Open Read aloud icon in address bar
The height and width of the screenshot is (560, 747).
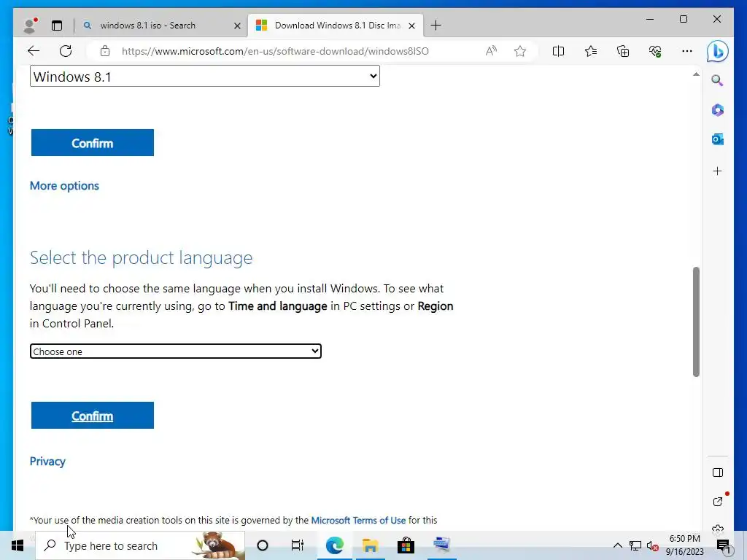tap(491, 51)
